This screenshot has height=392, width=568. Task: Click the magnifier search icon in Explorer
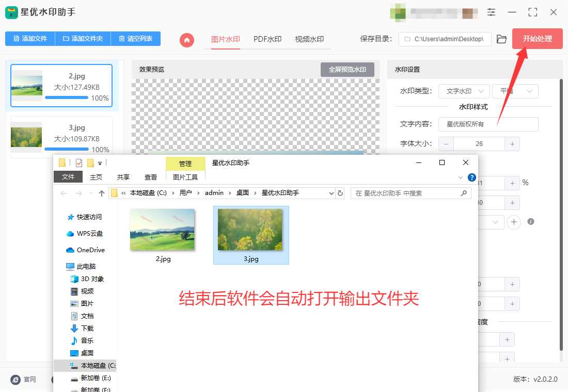(464, 193)
